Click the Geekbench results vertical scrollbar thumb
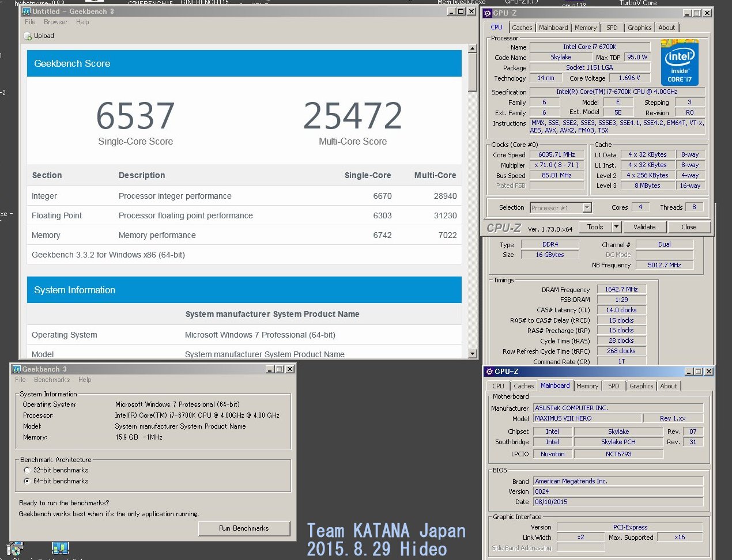Image resolution: width=732 pixels, height=560 pixels. [472, 73]
